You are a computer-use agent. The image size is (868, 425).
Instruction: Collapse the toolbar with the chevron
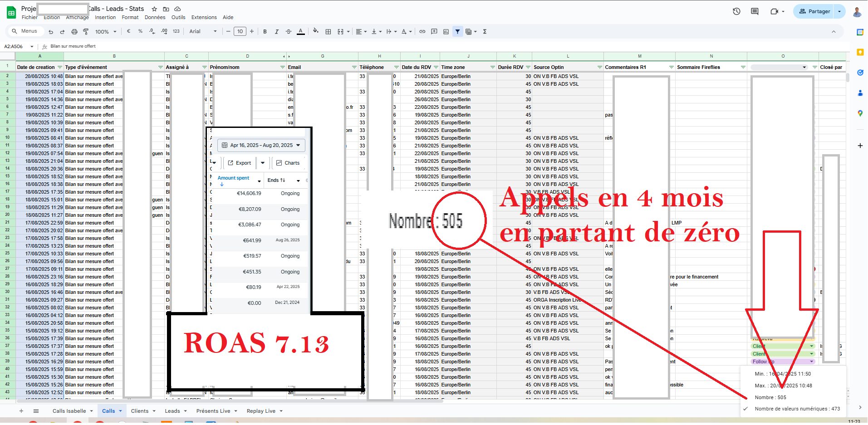tap(834, 31)
